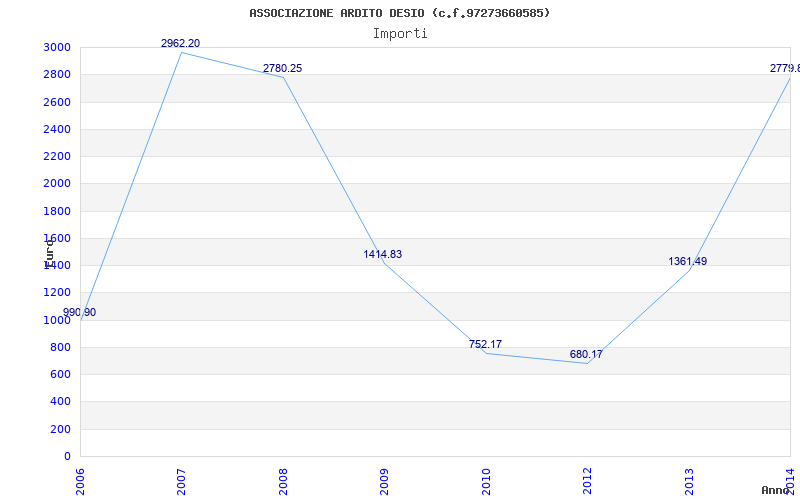Click the 800 y-axis value

pos(60,347)
